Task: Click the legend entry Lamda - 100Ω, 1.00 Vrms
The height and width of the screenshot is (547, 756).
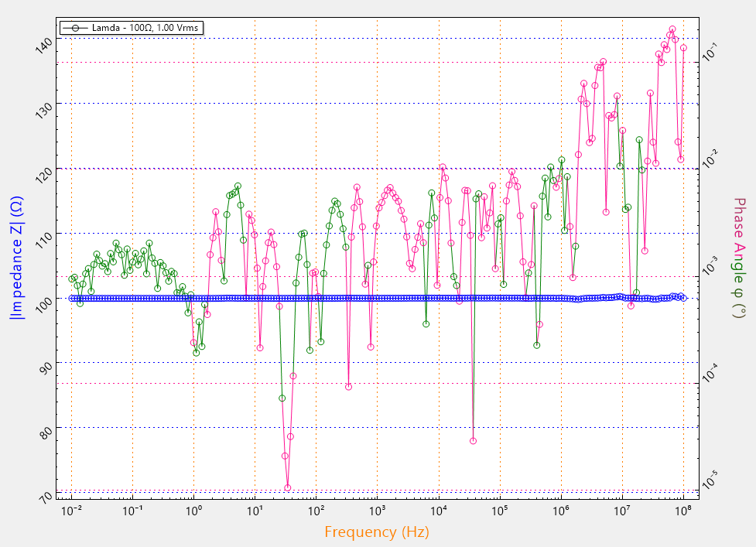Action: pos(132,28)
